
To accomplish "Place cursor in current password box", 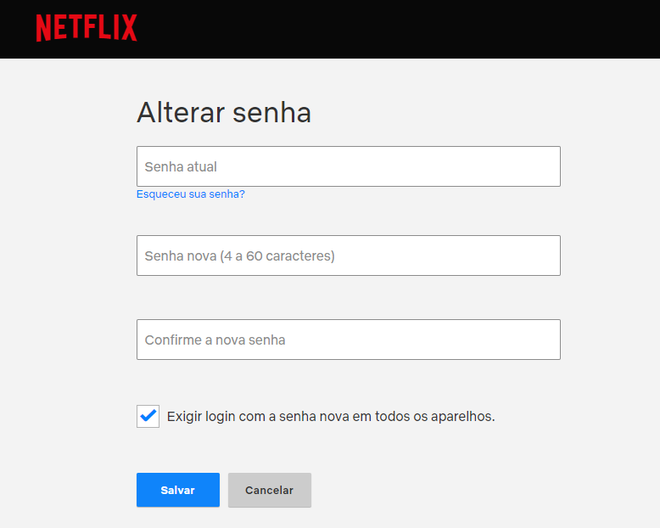I will click(x=349, y=166).
